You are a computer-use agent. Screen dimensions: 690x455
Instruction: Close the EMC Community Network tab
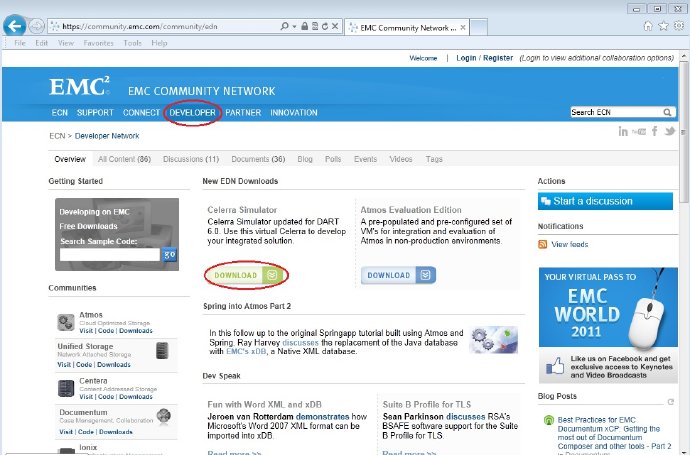(x=463, y=28)
